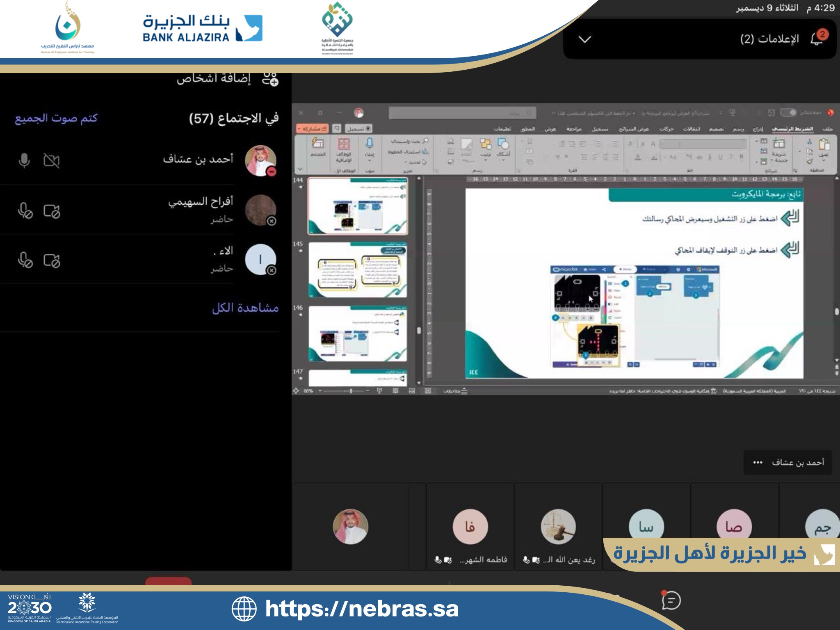Image resolution: width=840 pixels, height=630 pixels.
Task: Open more options beside أحمد بن عسّاف label
Action: (x=758, y=463)
